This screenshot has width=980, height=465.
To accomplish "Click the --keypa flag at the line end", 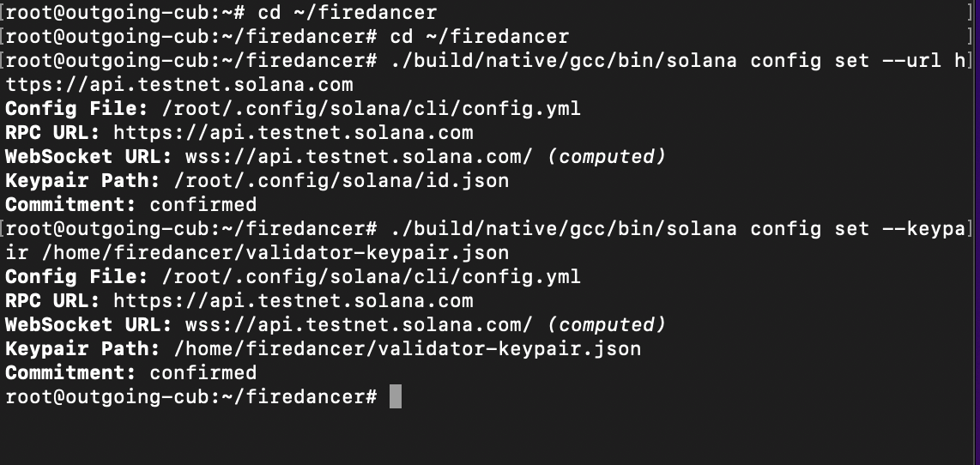I will [x=918, y=229].
